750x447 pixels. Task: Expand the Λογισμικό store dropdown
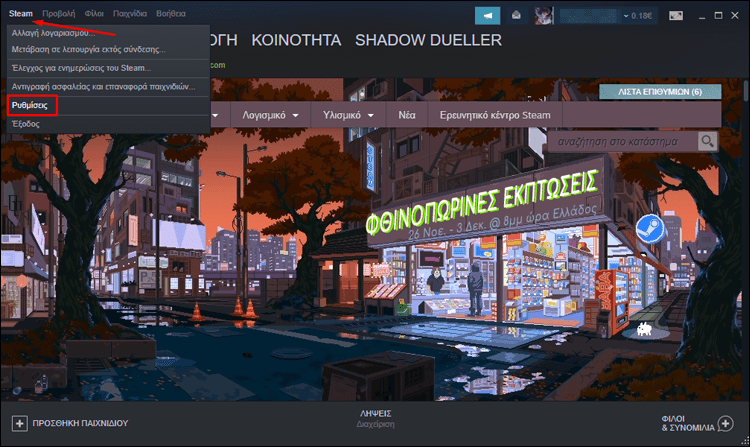pyautogui.click(x=270, y=115)
